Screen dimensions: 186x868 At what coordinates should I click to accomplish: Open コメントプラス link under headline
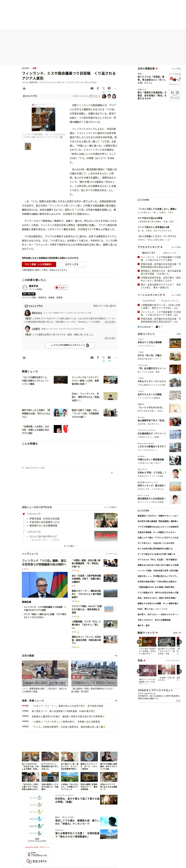(30, 96)
